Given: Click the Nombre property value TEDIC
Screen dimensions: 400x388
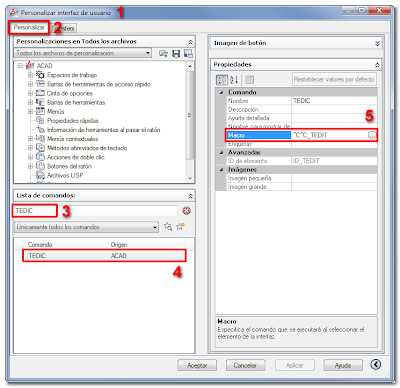Looking at the screenshot, I should 334,101.
